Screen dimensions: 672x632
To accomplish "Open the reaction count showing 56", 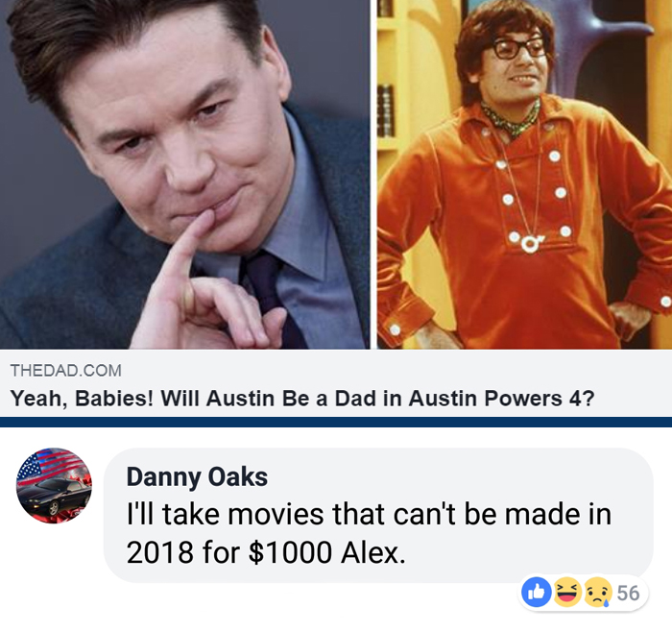I will 628,593.
